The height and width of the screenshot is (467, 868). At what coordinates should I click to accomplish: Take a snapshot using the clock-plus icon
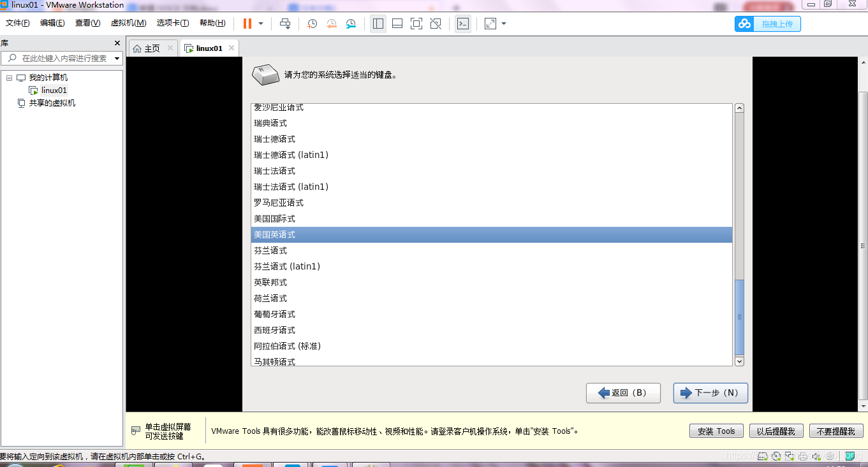[312, 24]
